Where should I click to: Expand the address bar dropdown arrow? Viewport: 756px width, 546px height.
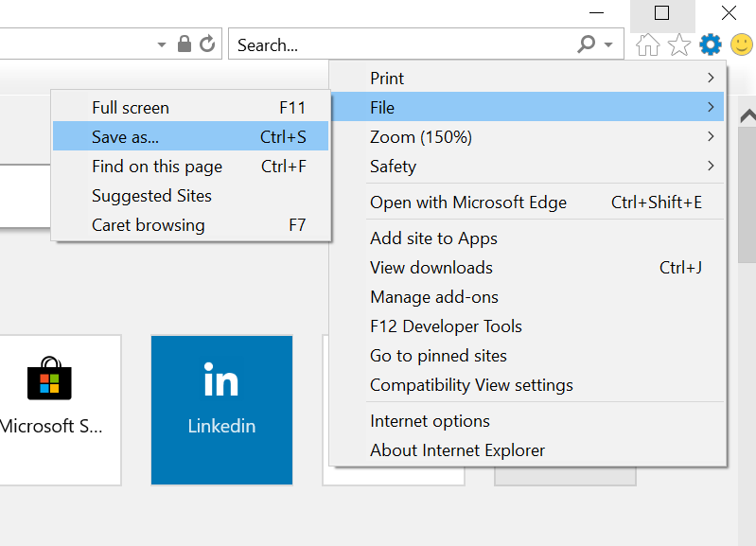pyautogui.click(x=162, y=44)
